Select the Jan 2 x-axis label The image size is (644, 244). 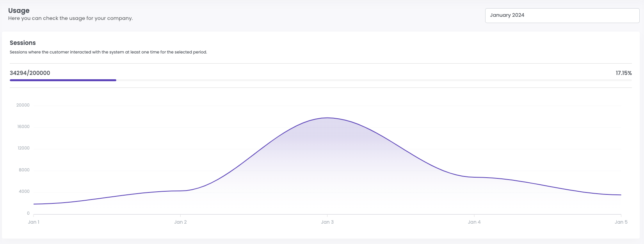pyautogui.click(x=180, y=222)
